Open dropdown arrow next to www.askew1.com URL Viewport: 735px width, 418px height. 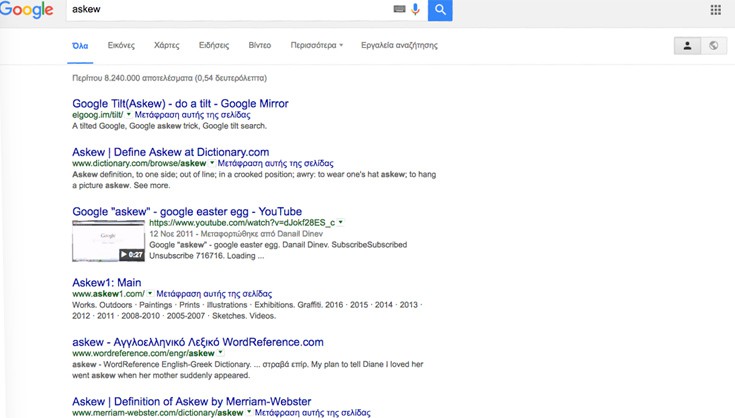tap(151, 294)
